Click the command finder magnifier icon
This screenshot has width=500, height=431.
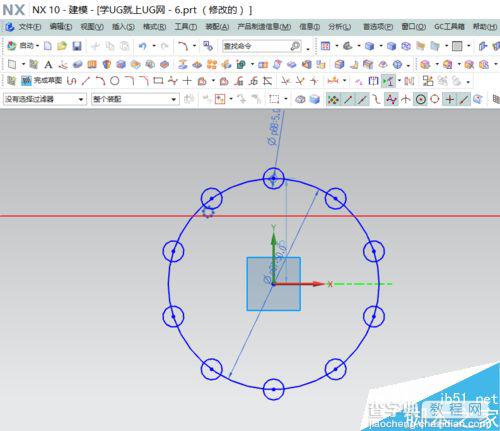click(295, 46)
